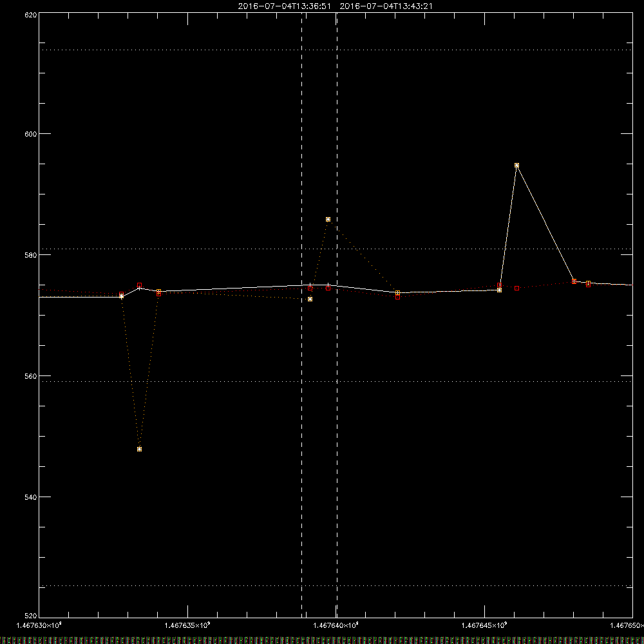Click the title timestamp 2016-07-04T13:36:51
The height and width of the screenshot is (644, 644).
coord(284,6)
